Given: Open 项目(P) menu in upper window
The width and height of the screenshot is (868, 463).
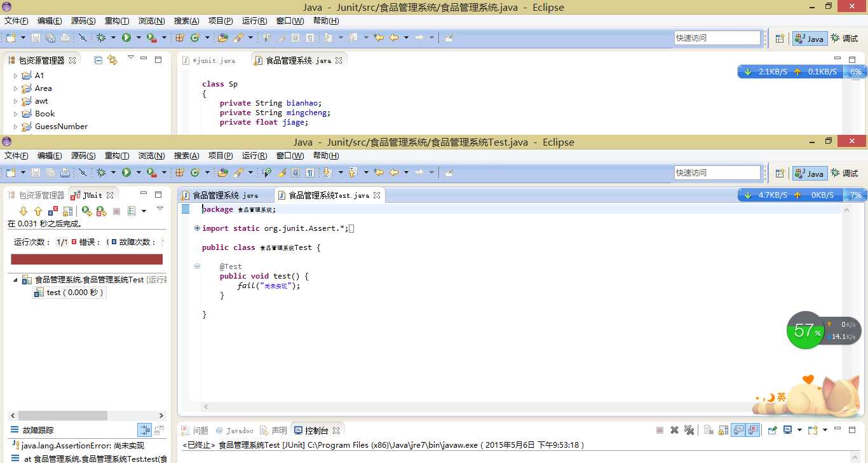Looking at the screenshot, I should 220,20.
